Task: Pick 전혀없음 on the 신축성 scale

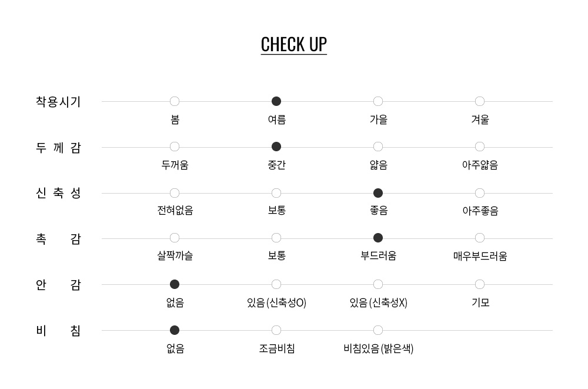Action: [175, 193]
